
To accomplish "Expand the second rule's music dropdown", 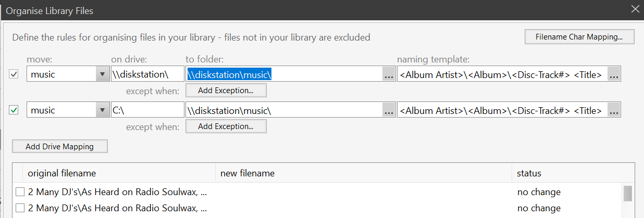I will 103,110.
